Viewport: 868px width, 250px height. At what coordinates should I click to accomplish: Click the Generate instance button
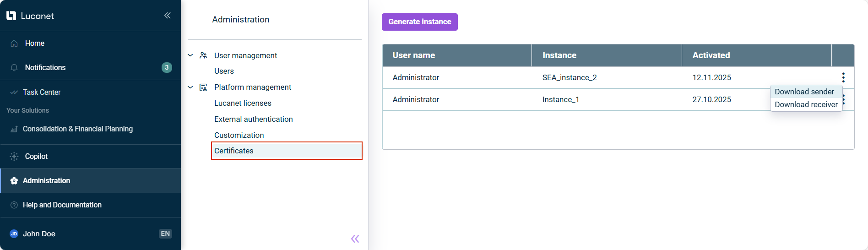(419, 22)
